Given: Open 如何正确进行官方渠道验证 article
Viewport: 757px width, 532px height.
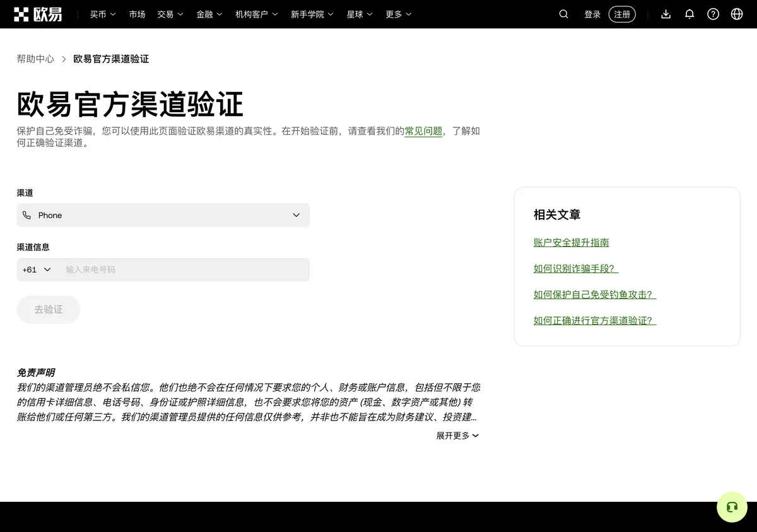Looking at the screenshot, I should pyautogui.click(x=595, y=320).
